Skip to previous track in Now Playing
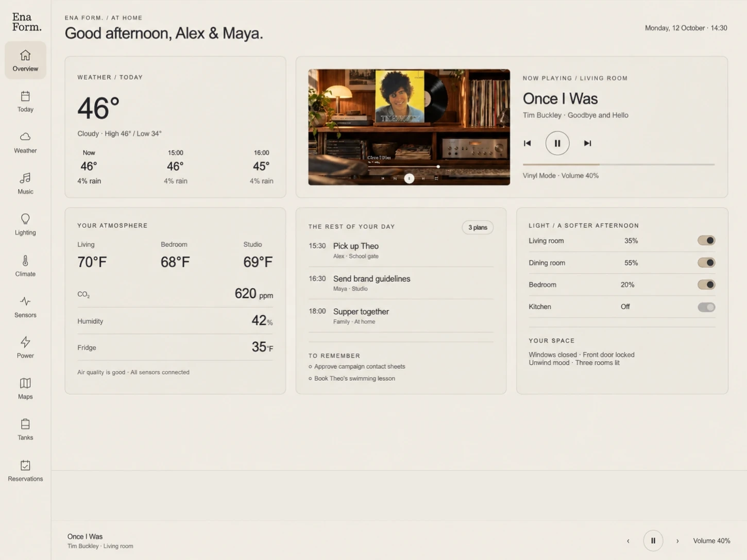This screenshot has height=560, width=747. point(527,143)
